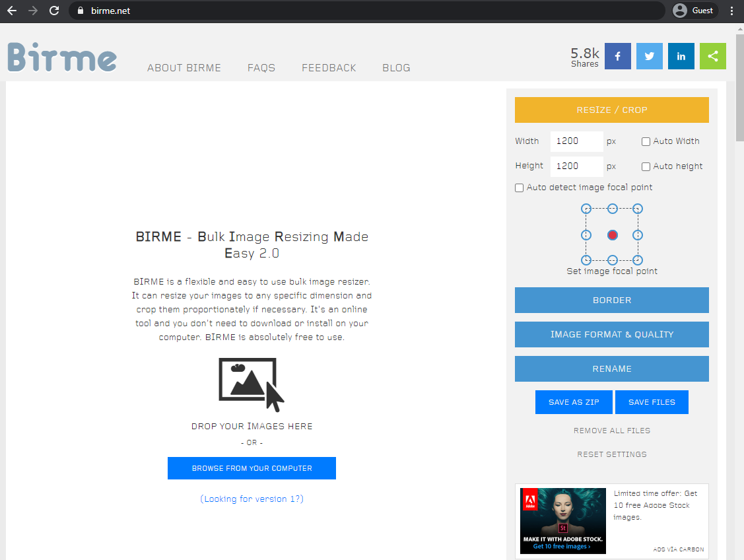744x560 pixels.
Task: Open the ABOUT BIRME page
Action: 184,68
